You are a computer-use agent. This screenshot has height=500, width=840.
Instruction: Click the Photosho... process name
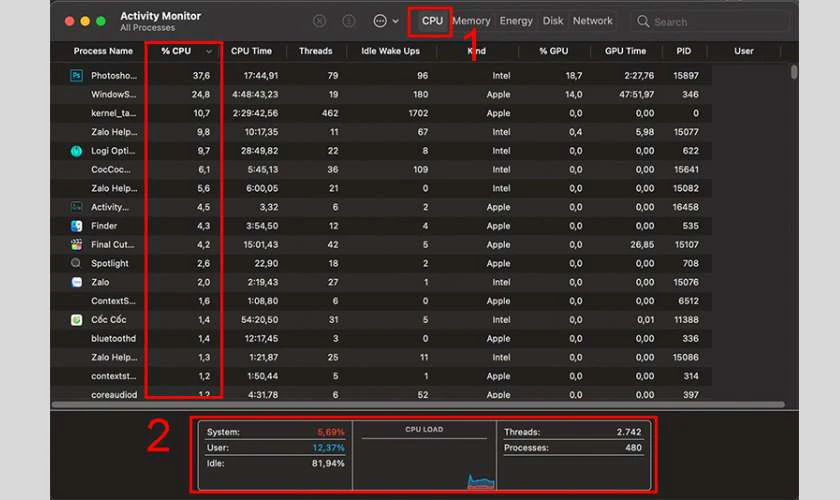pos(114,76)
